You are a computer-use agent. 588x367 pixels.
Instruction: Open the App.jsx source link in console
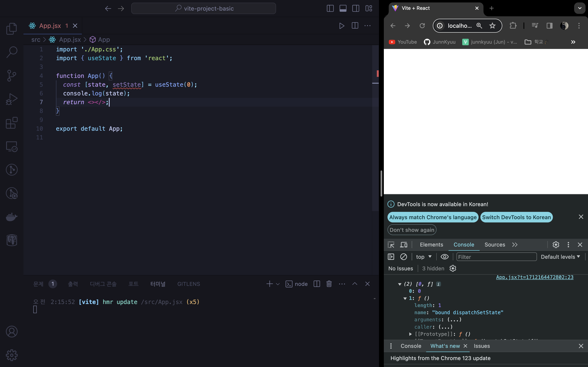(x=535, y=277)
